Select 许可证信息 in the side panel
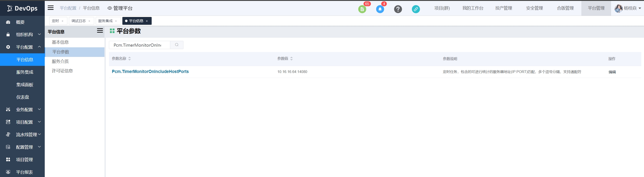 pos(62,71)
